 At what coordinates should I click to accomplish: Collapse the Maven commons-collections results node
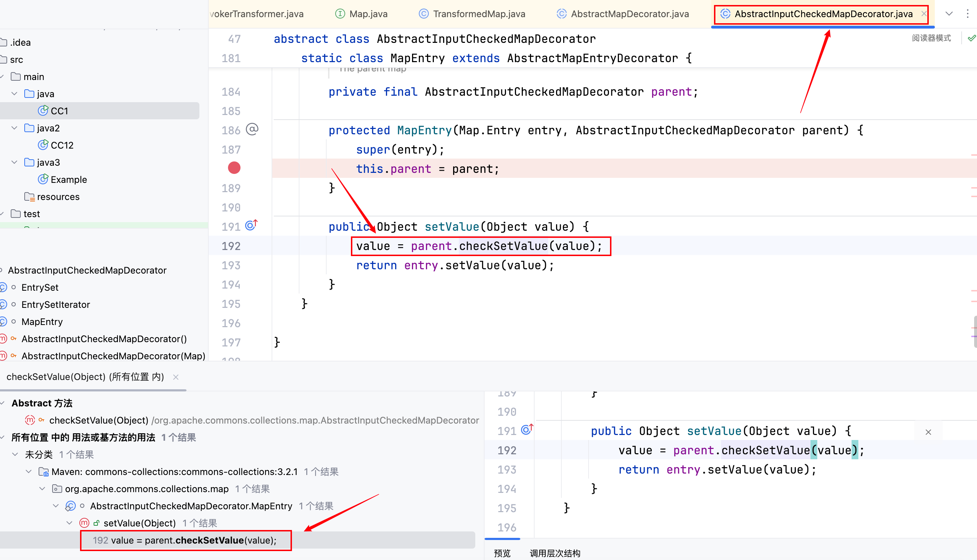pos(29,471)
